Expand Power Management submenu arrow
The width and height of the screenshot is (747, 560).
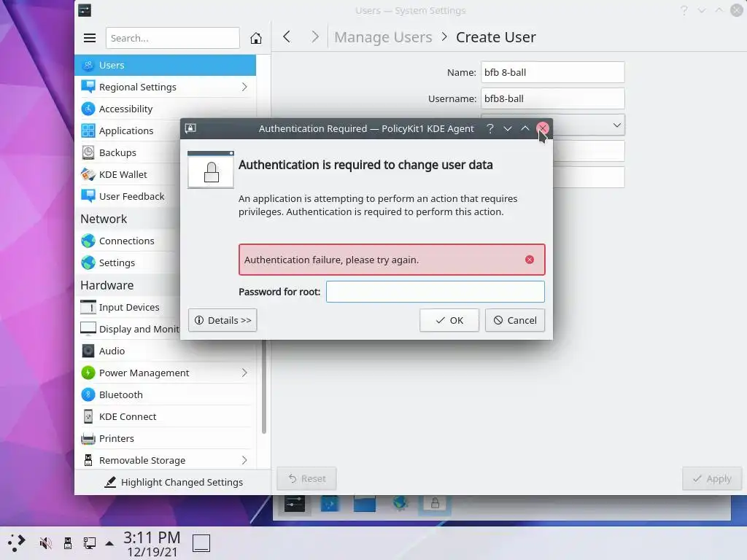click(x=244, y=373)
